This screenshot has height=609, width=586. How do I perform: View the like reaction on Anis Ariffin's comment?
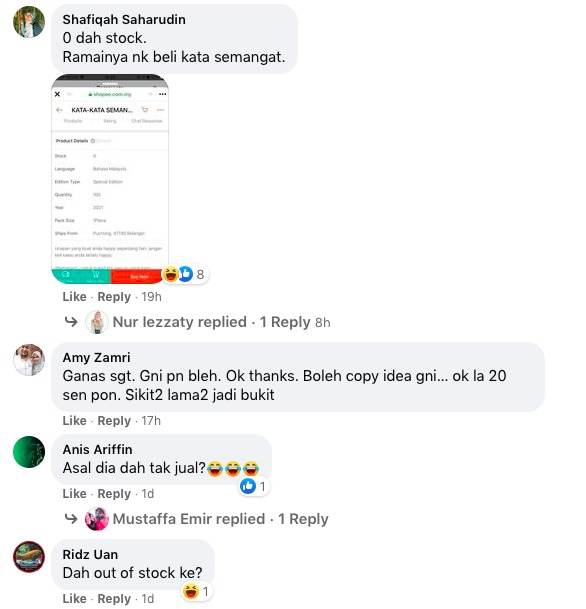pos(254,486)
